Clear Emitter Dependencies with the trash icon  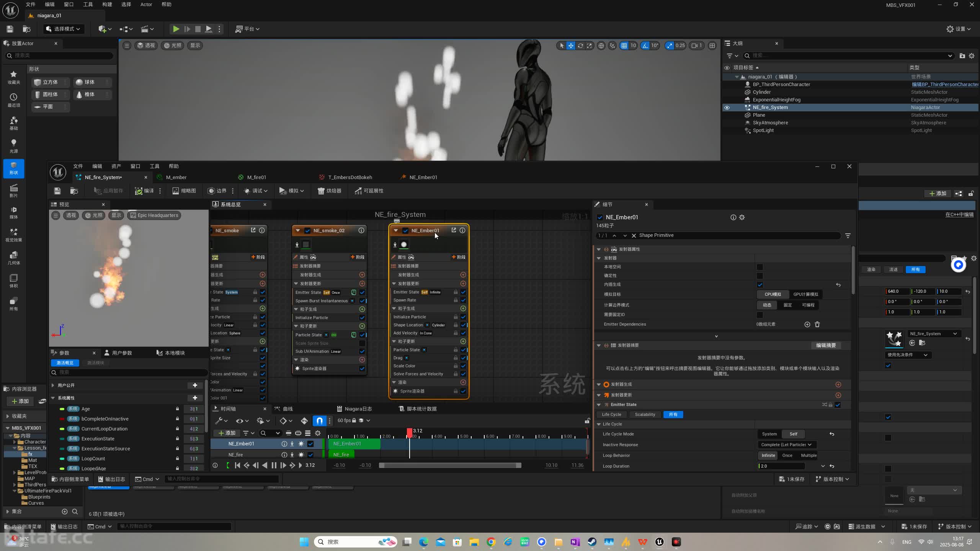[817, 324]
